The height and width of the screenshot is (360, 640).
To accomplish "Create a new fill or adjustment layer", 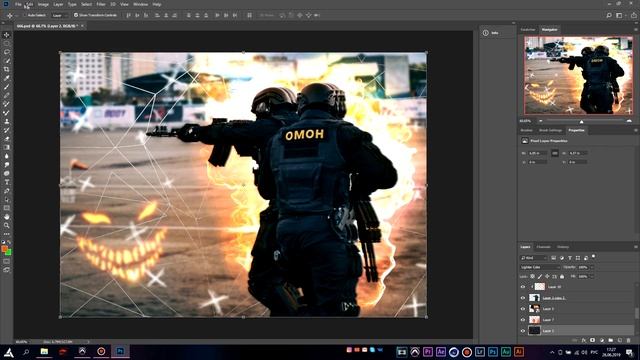I will click(602, 340).
